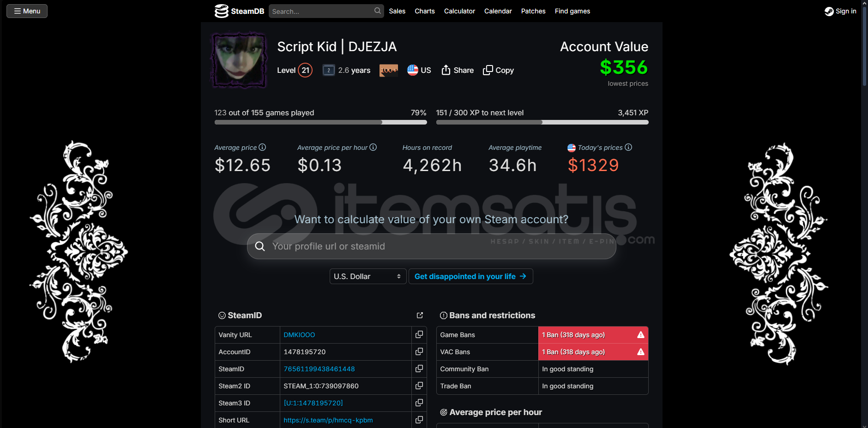Viewport: 868px width, 428px height.
Task: Click the profile avatar image
Action: (x=239, y=60)
